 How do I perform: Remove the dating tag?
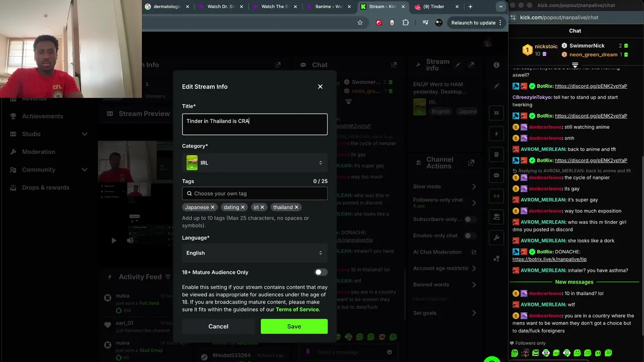[243, 207]
